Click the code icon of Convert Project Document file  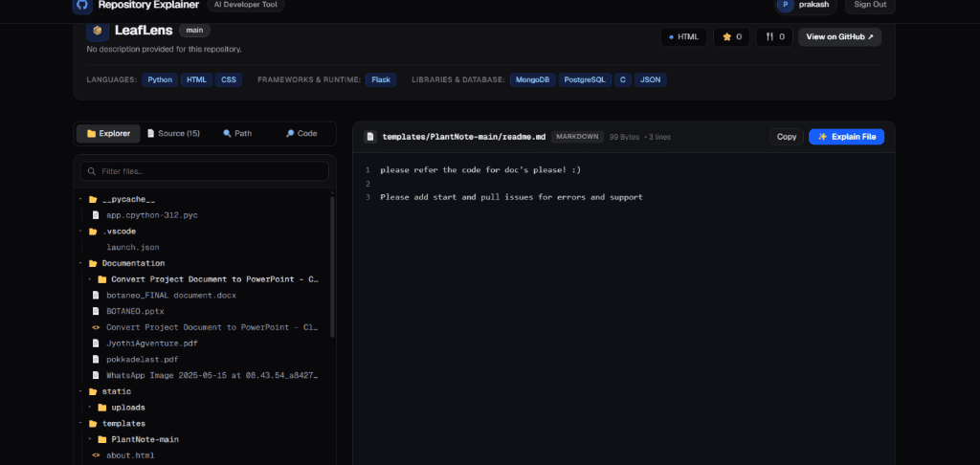click(x=96, y=327)
